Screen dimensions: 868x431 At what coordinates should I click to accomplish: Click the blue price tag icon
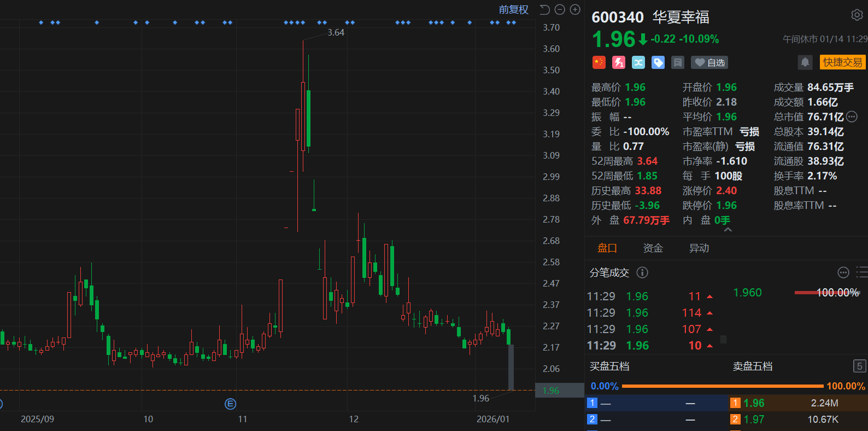pos(658,62)
